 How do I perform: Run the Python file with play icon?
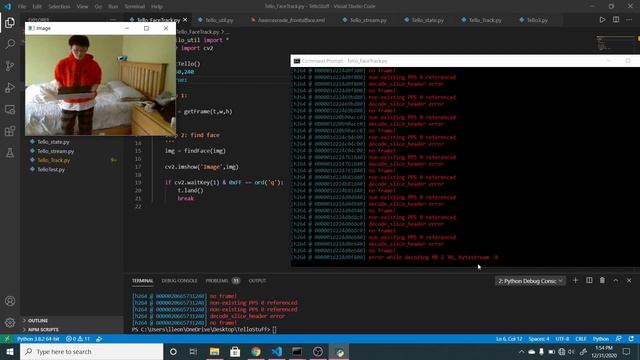point(602,20)
